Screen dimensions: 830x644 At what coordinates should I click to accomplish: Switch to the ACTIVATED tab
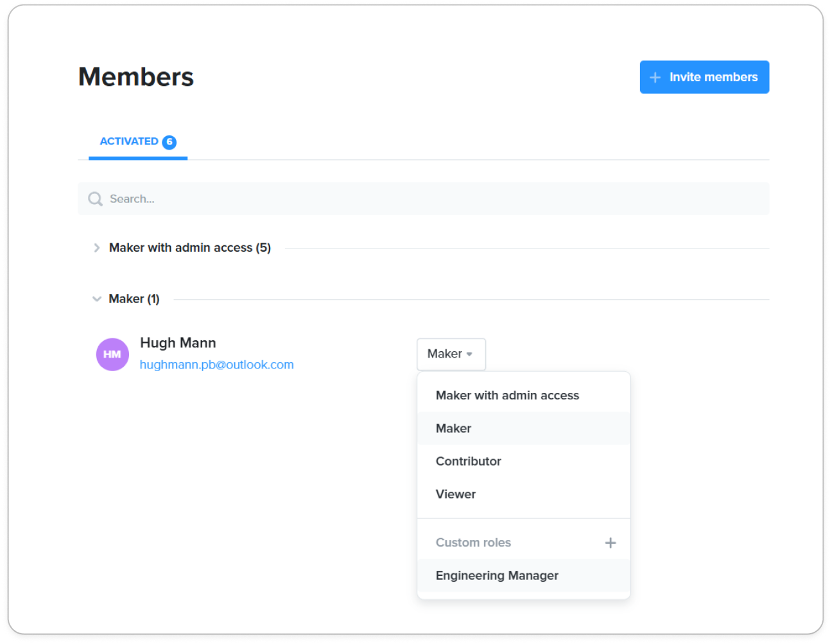129,141
